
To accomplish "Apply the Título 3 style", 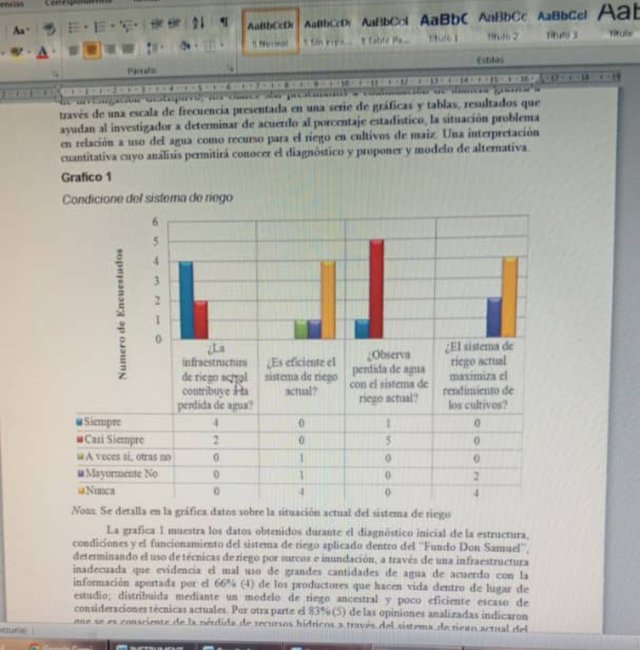I will [562, 24].
